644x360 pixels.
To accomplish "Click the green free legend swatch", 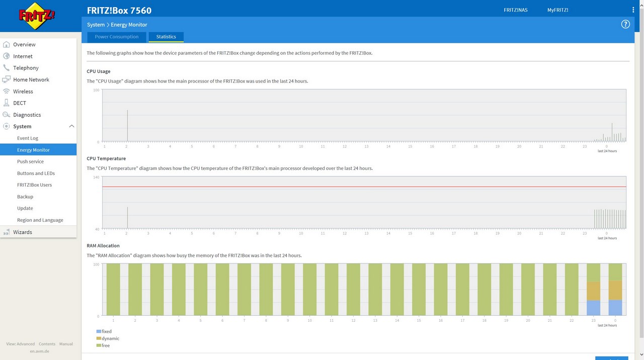I will 98,345.
